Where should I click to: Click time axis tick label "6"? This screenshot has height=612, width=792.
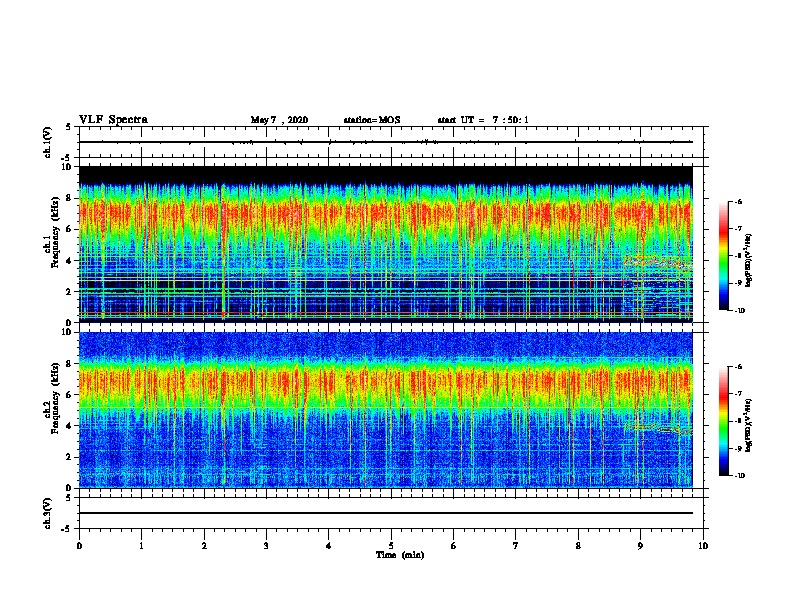pos(453,546)
